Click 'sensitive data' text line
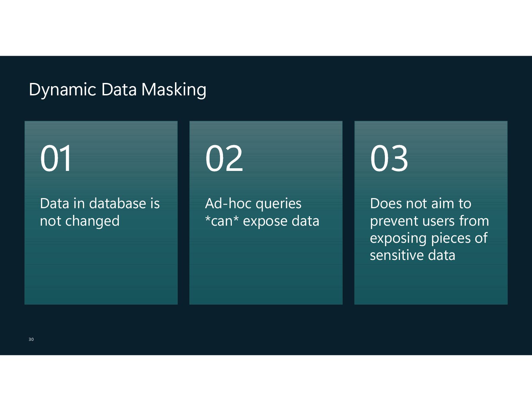 (412, 255)
